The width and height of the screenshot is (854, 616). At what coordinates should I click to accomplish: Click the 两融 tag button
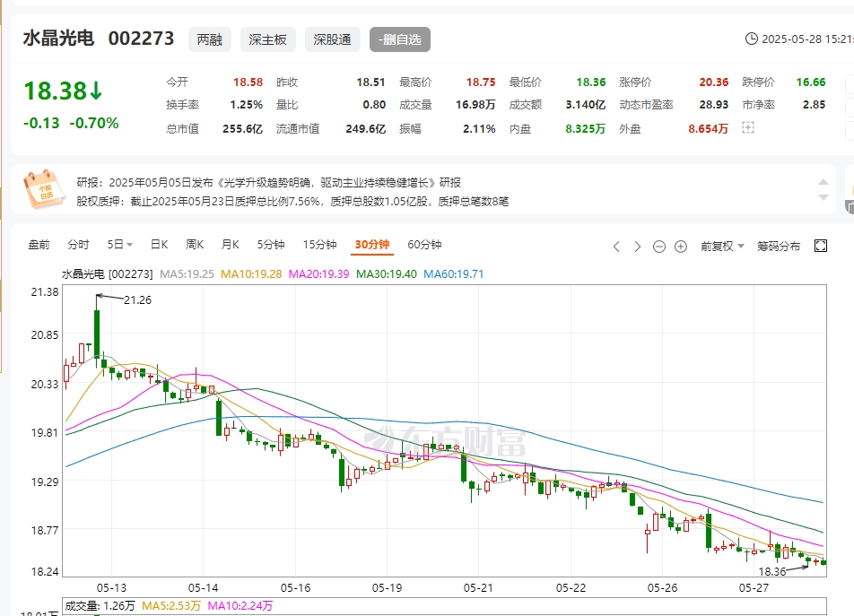click(x=210, y=39)
